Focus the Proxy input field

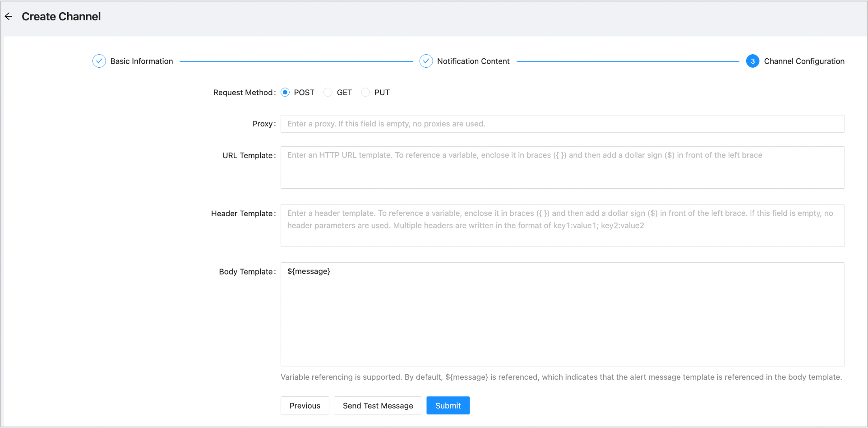pos(562,124)
